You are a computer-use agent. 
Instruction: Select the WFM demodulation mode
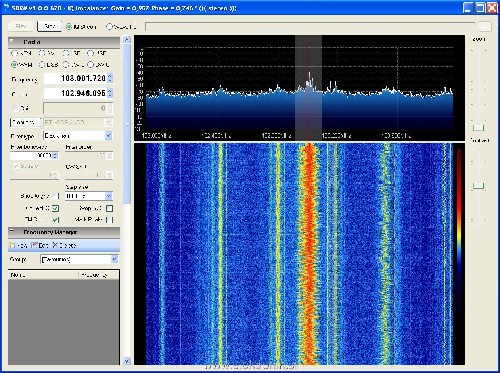(x=14, y=65)
